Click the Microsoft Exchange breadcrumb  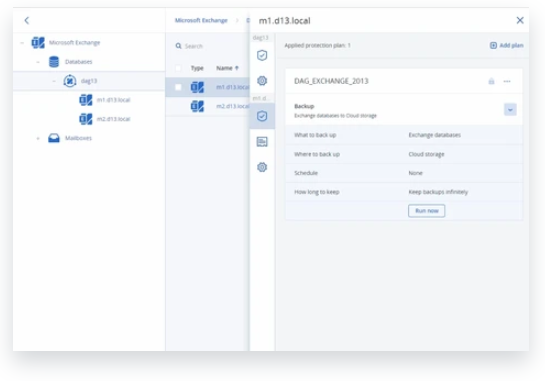click(x=201, y=21)
